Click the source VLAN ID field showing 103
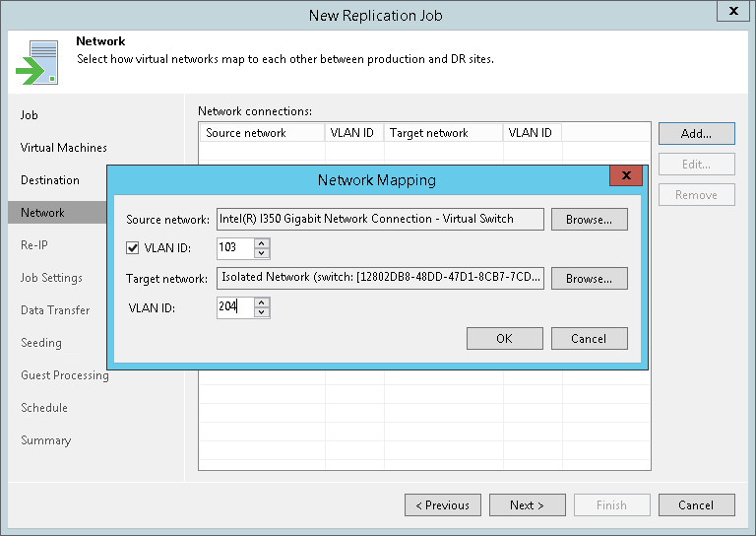This screenshot has width=756, height=536. (x=235, y=248)
